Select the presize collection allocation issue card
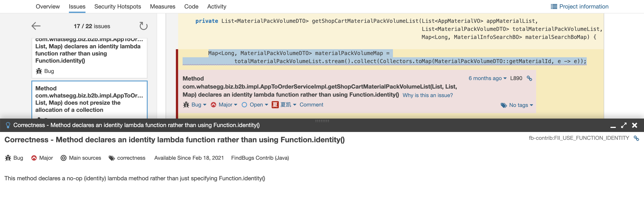 (x=89, y=99)
